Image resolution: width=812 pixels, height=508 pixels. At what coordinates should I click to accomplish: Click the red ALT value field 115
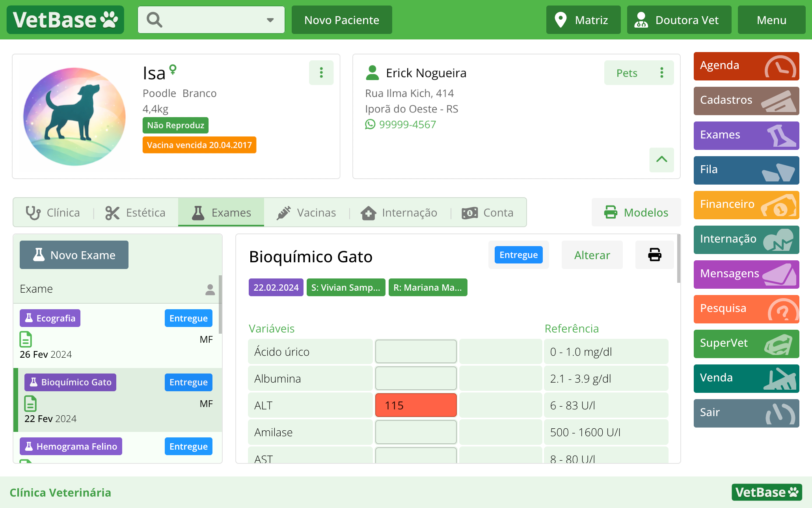[415, 405]
